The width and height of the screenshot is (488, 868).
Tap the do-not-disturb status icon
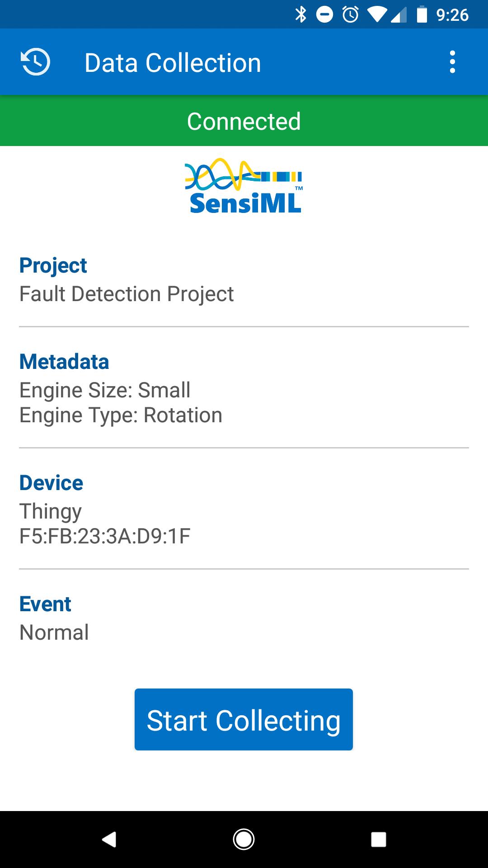tap(324, 14)
